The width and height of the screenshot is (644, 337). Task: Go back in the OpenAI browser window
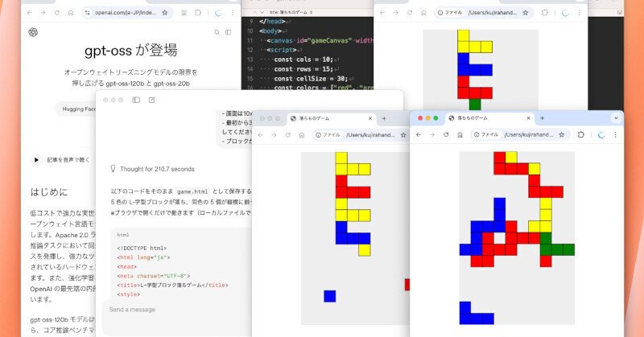coord(29,13)
